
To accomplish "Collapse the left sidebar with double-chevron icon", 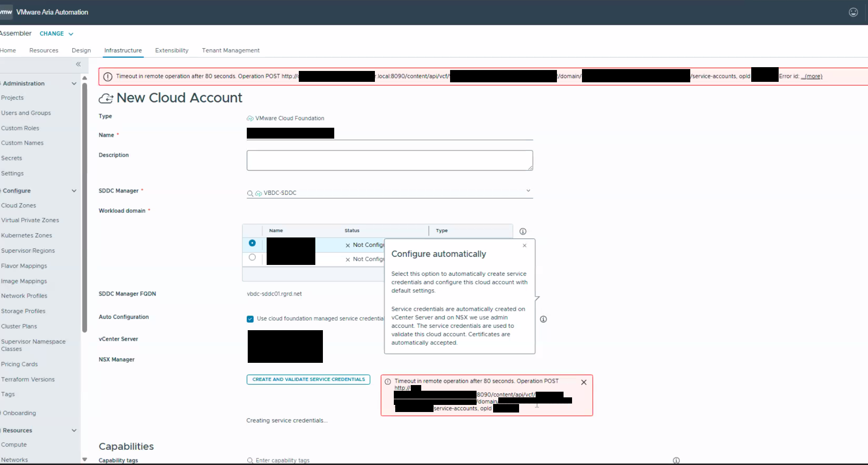I will pos(78,64).
